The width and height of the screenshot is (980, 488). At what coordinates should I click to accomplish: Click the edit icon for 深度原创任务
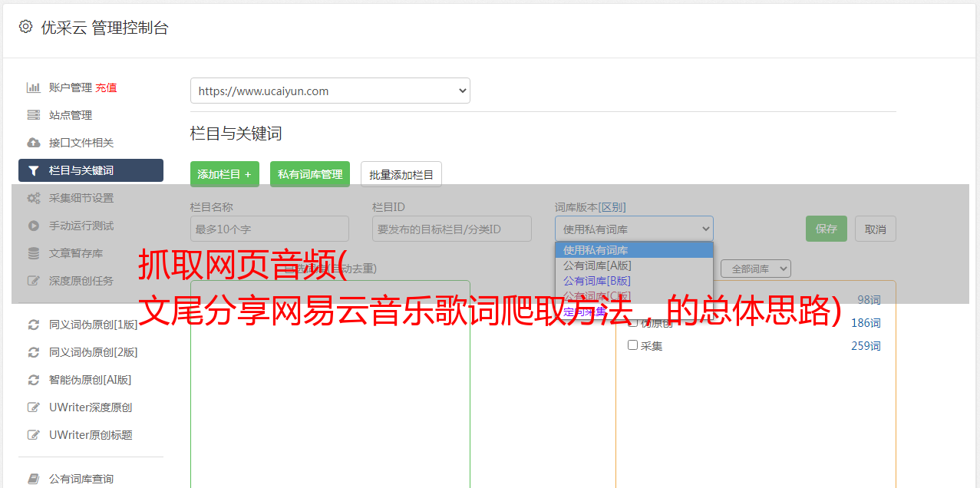(34, 281)
